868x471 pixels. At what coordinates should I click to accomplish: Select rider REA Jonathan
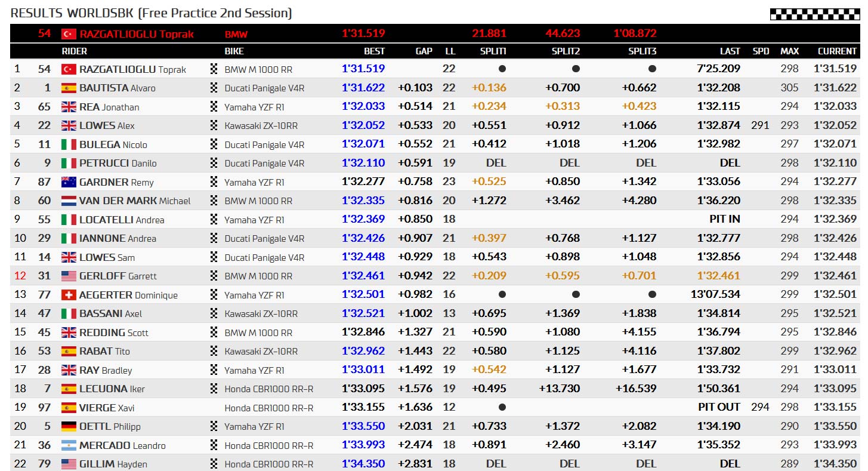[x=109, y=107]
